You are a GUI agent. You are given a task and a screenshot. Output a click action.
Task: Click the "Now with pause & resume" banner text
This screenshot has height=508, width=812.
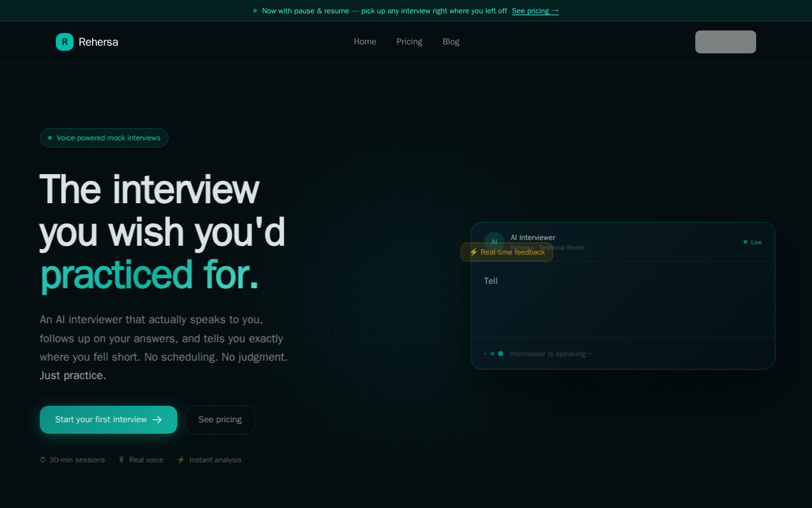click(384, 11)
